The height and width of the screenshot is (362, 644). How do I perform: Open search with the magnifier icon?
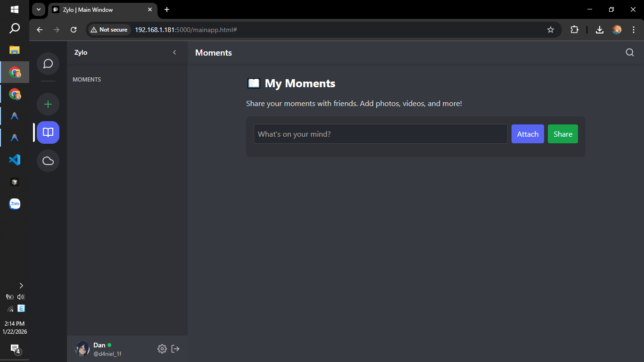(x=630, y=52)
